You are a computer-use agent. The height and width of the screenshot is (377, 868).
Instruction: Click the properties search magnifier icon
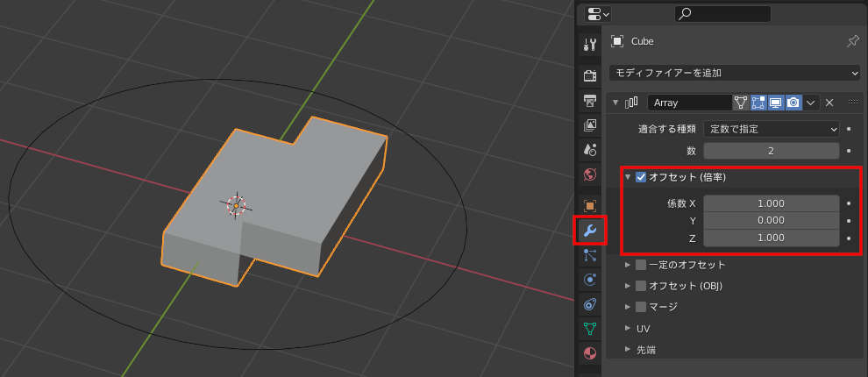(685, 14)
